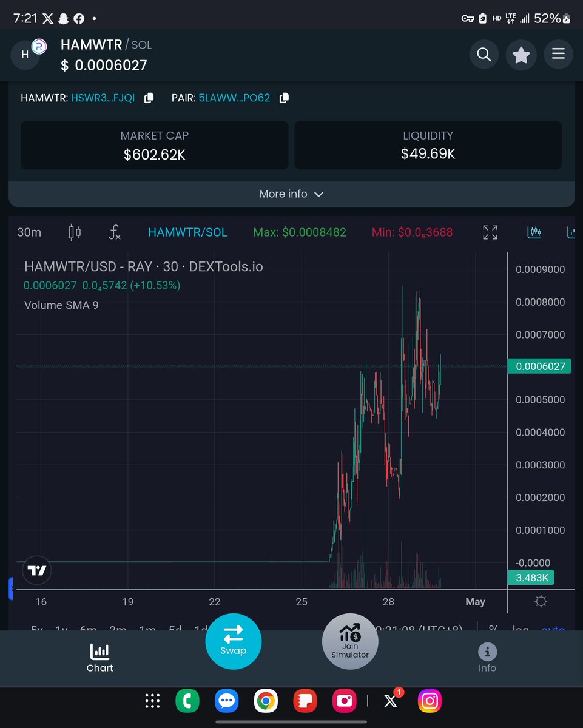Click Min price label in red
This screenshot has height=728, width=583.
(412, 232)
